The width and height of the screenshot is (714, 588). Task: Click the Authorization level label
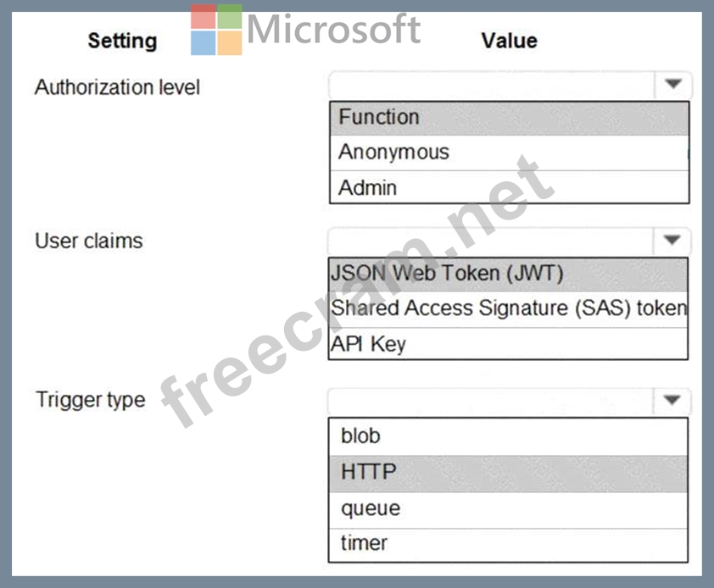pyautogui.click(x=117, y=87)
